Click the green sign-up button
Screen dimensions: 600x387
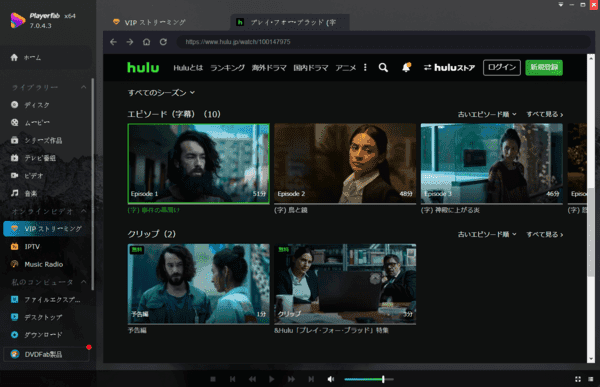[x=544, y=67]
